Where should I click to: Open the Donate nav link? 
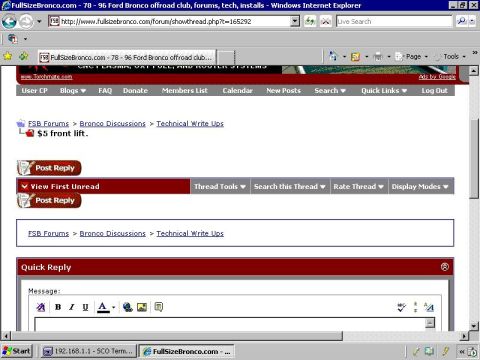(135, 91)
